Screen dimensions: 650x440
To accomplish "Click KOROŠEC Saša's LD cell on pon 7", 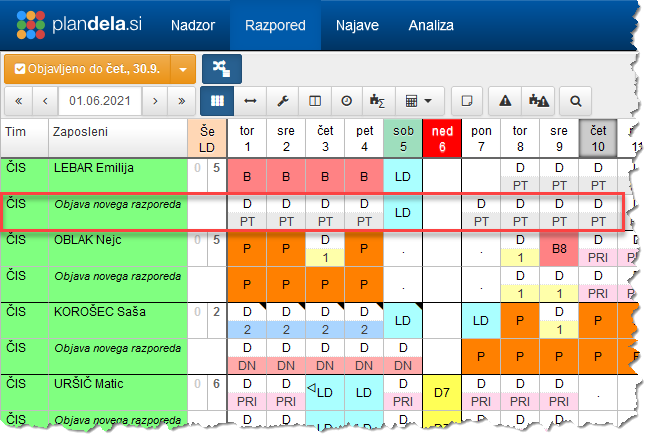I will [481, 321].
